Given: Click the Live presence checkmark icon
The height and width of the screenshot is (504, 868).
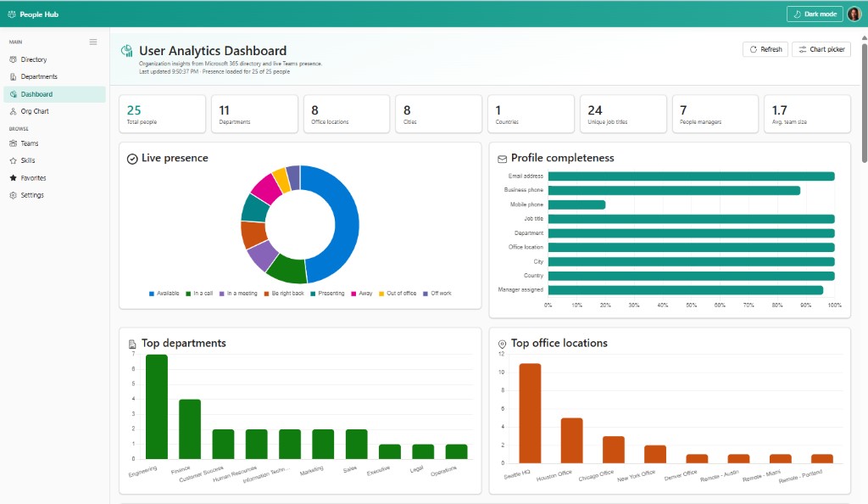Looking at the screenshot, I should (x=132, y=159).
